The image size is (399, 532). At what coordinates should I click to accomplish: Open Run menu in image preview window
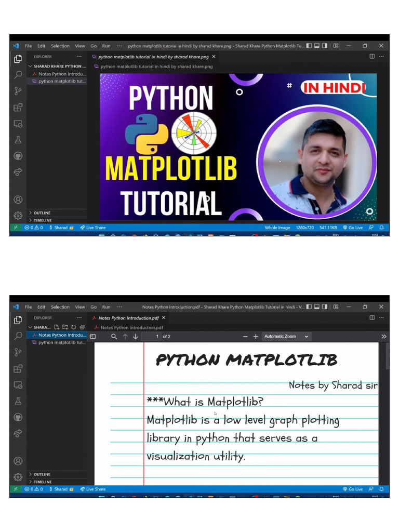[x=106, y=46]
